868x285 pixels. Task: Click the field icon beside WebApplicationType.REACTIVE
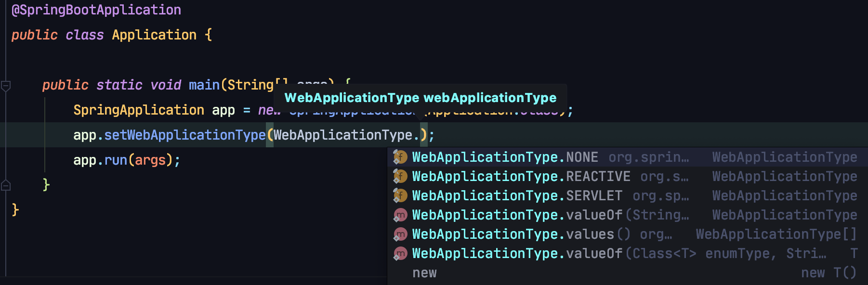click(x=400, y=176)
